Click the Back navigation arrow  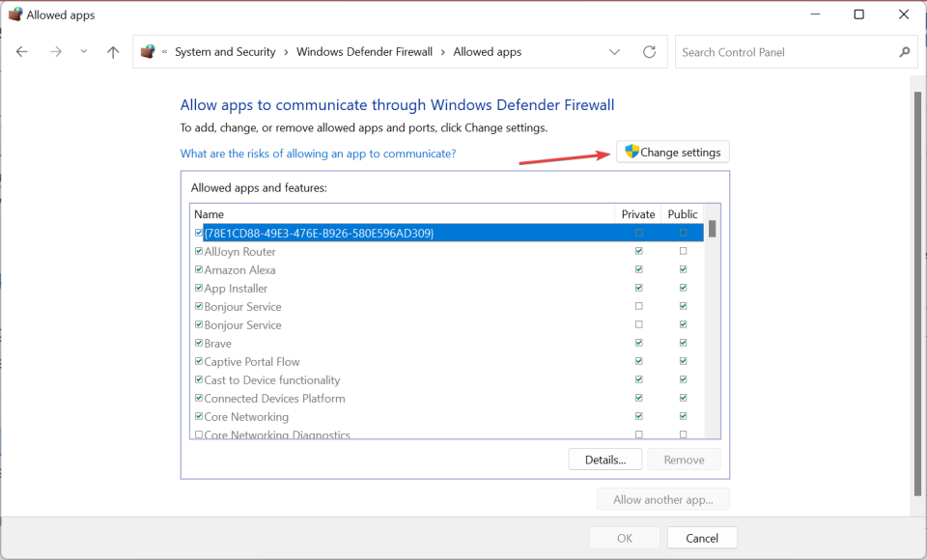pyautogui.click(x=22, y=52)
